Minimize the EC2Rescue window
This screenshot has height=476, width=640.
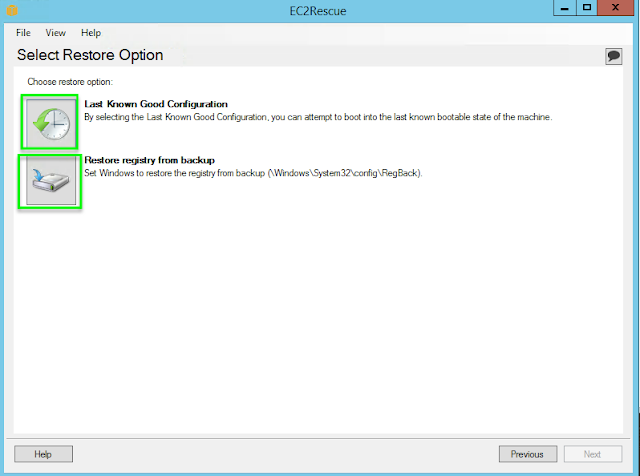coord(565,8)
